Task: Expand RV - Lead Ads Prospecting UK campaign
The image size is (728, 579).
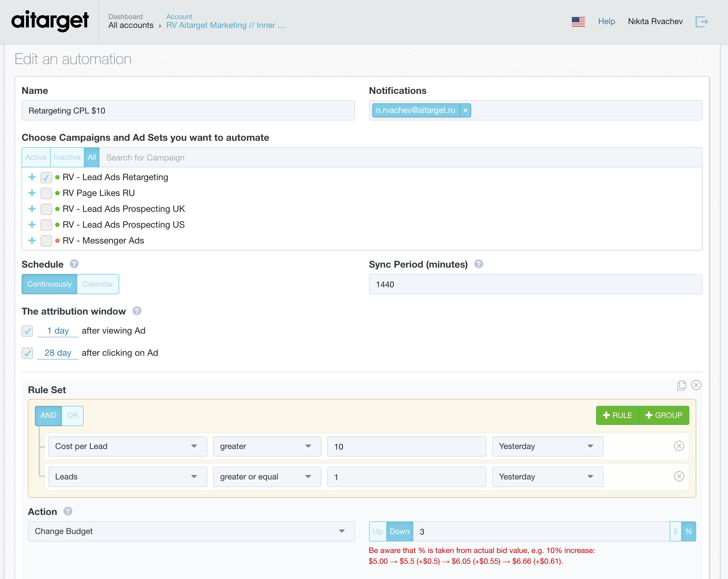Action: (32, 209)
